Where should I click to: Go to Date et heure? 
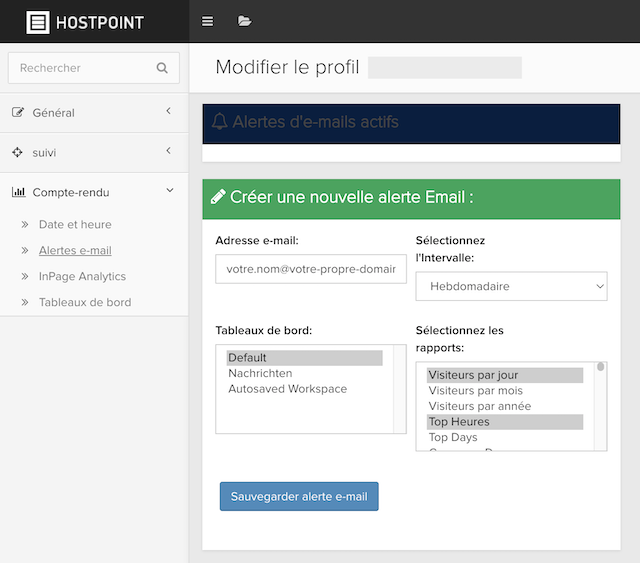pyautogui.click(x=75, y=224)
